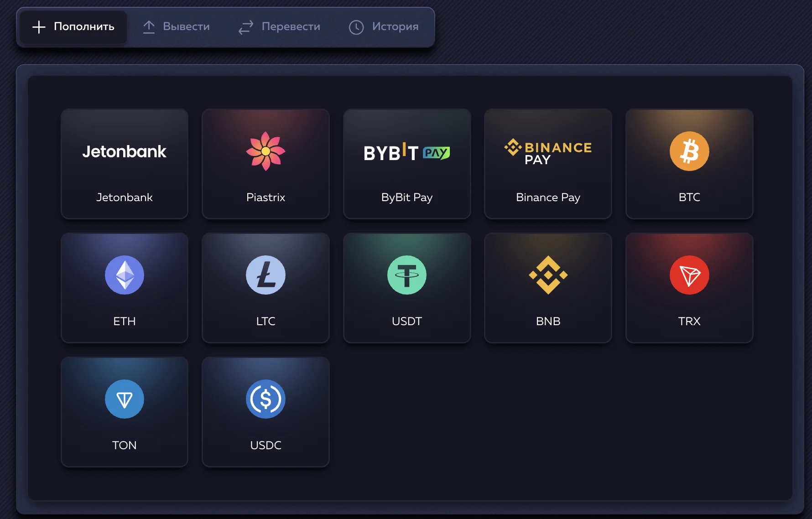The width and height of the screenshot is (812, 519).
Task: Select the Tether USDT icon
Action: point(407,275)
